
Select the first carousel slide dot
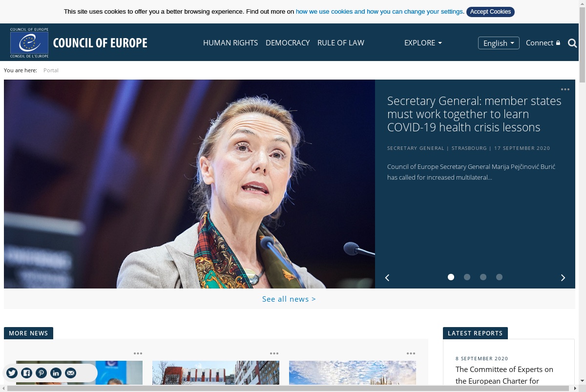point(451,277)
